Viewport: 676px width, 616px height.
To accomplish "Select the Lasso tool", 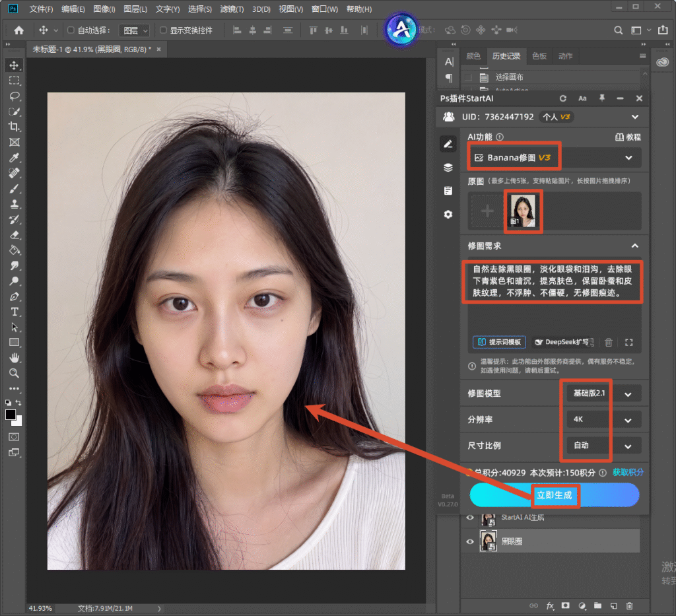I will pyautogui.click(x=15, y=96).
